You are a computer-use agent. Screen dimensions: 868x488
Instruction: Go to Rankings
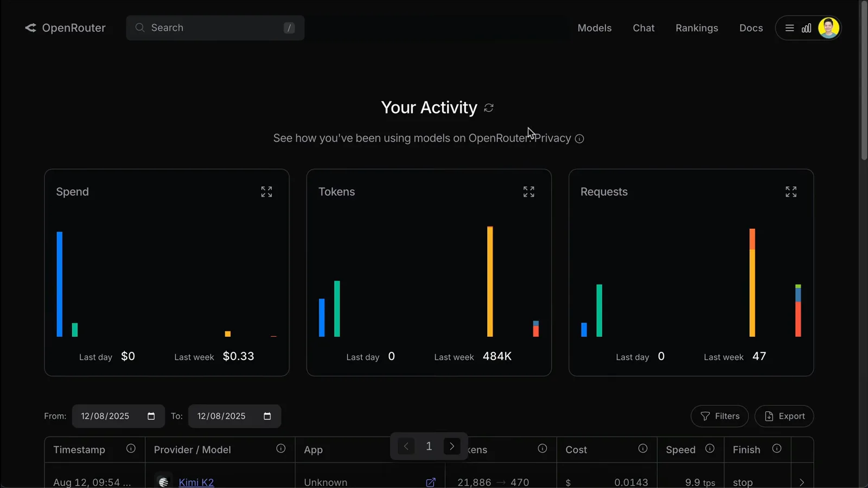(697, 28)
